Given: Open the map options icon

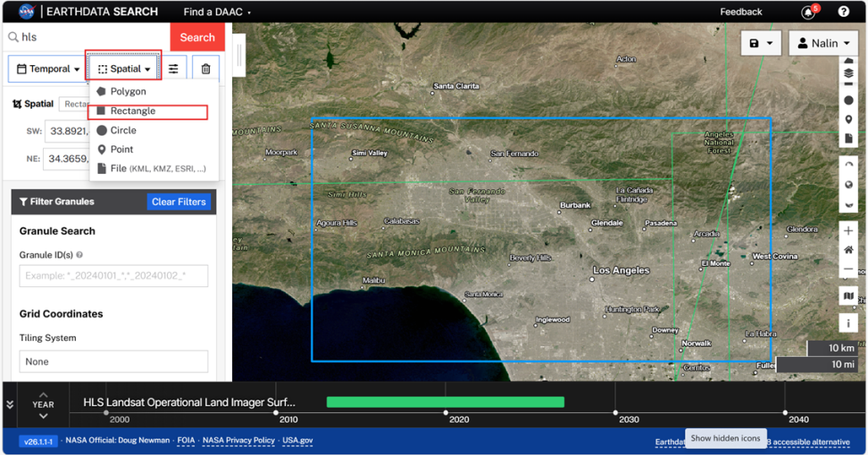Looking at the screenshot, I should point(848,296).
